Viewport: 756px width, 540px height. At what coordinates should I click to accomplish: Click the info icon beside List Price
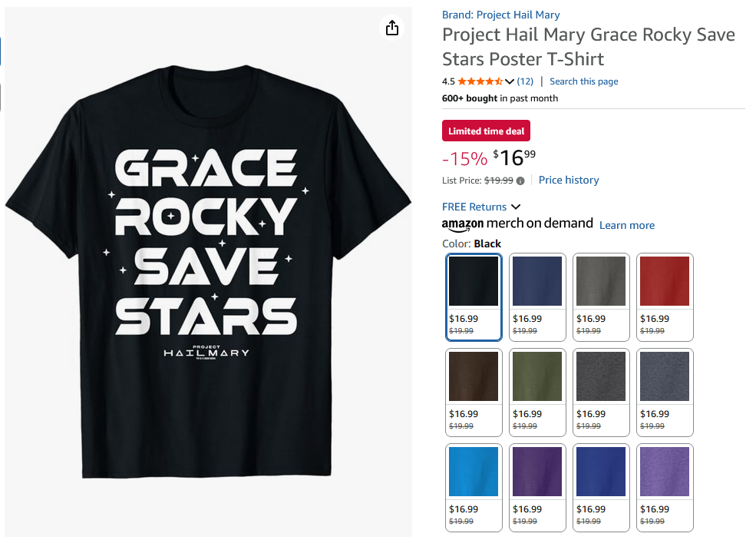pyautogui.click(x=520, y=181)
